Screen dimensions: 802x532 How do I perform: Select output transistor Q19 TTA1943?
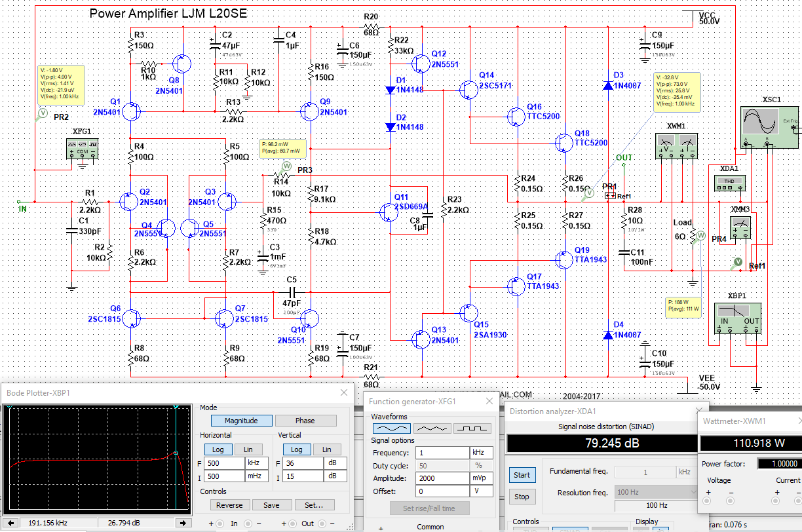pyautogui.click(x=564, y=259)
